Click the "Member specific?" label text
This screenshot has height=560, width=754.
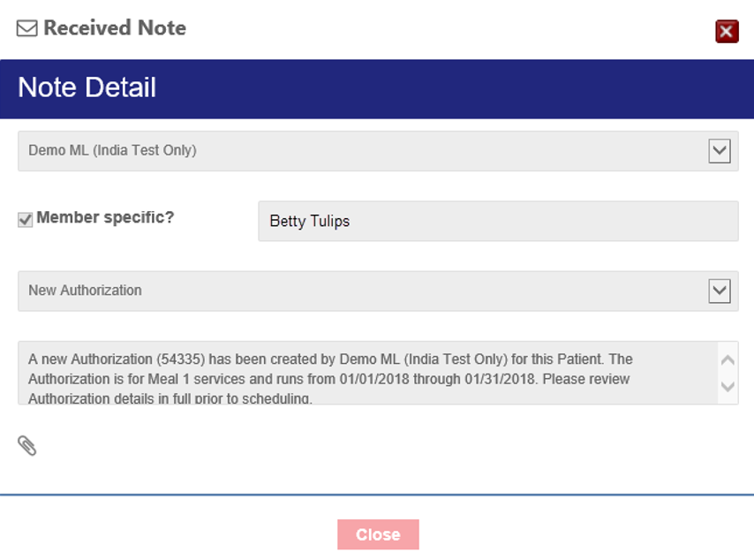tap(105, 217)
